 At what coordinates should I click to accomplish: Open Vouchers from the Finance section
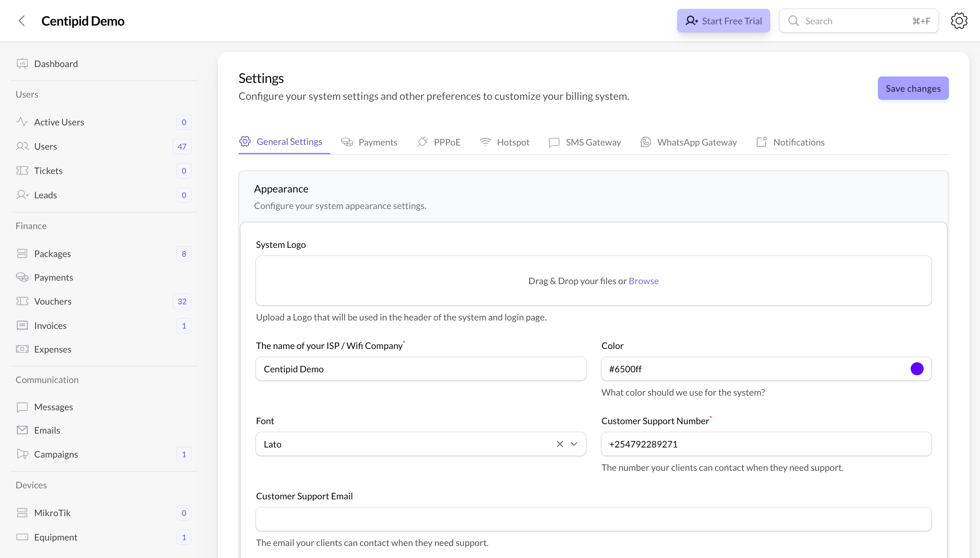tap(53, 301)
